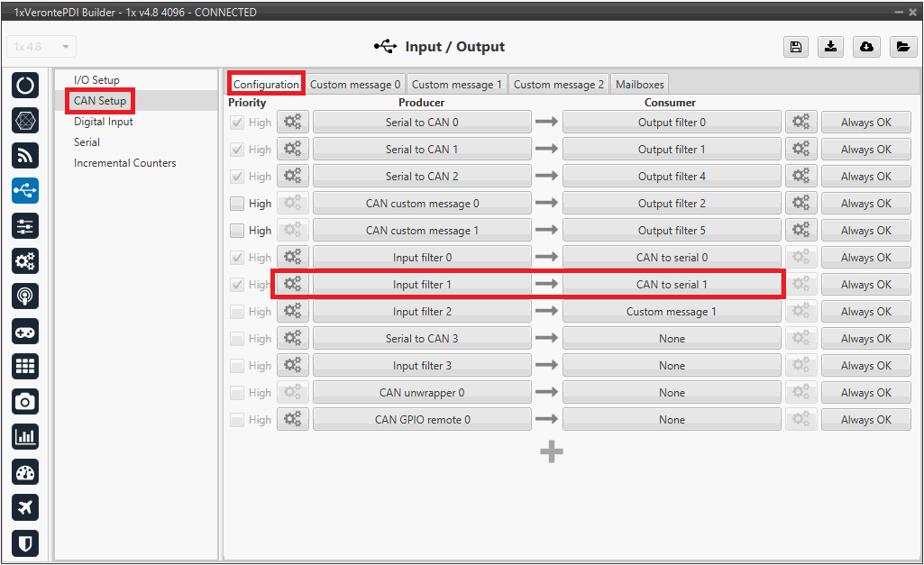This screenshot has height=565, width=924.
Task: Click the save floppy disk icon
Action: pyautogui.click(x=796, y=47)
